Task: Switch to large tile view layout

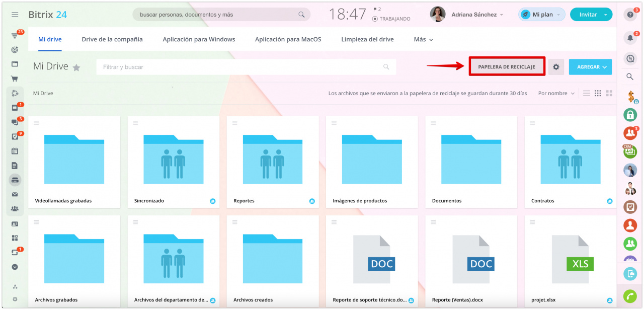Action: (609, 93)
